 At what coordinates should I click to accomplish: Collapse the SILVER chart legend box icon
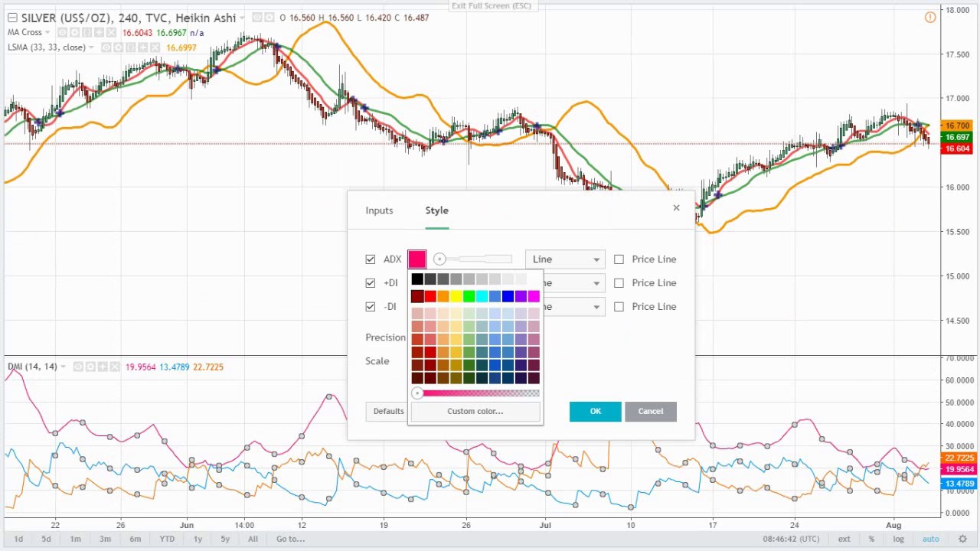[12, 18]
